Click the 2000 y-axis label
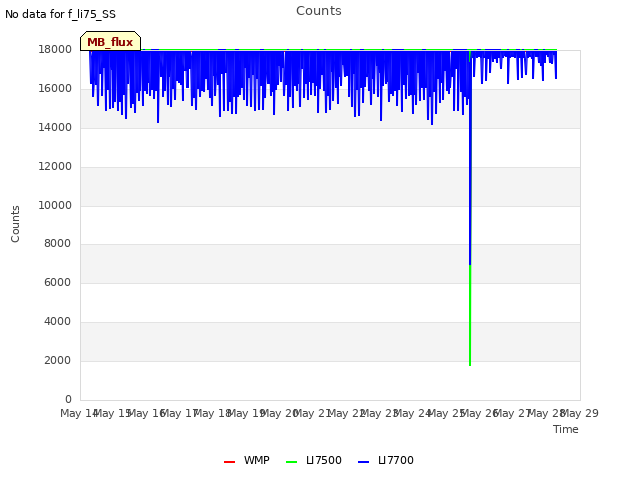 click(58, 360)
